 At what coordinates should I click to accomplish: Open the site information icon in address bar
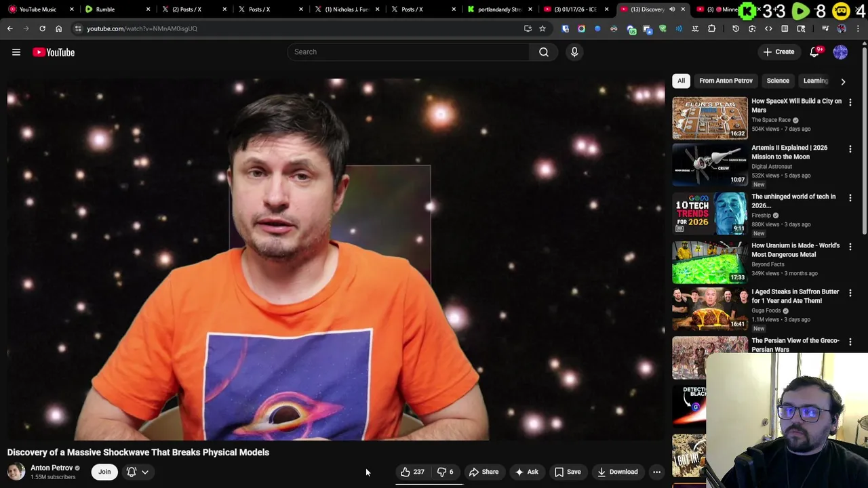click(x=78, y=28)
